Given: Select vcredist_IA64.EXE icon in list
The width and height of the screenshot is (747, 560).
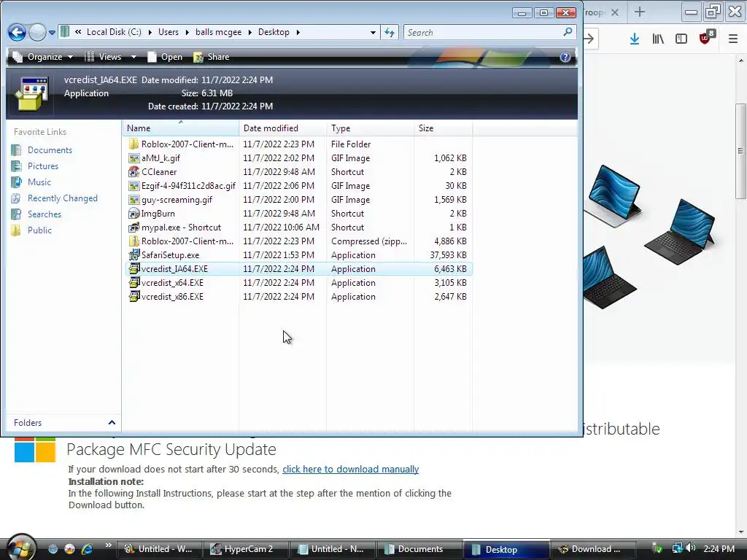Looking at the screenshot, I should pyautogui.click(x=134, y=268).
